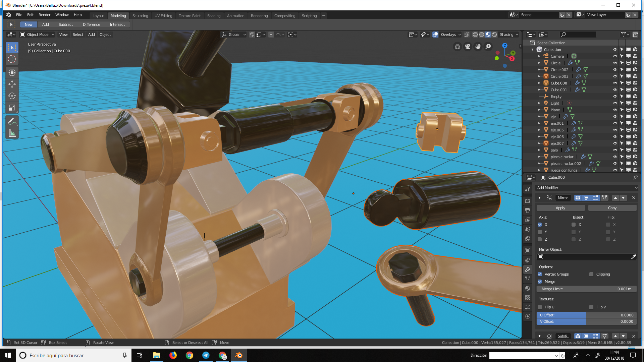Viewport: 644px width, 362px height.
Task: Select the Intersect selection mode button
Action: pos(117,24)
